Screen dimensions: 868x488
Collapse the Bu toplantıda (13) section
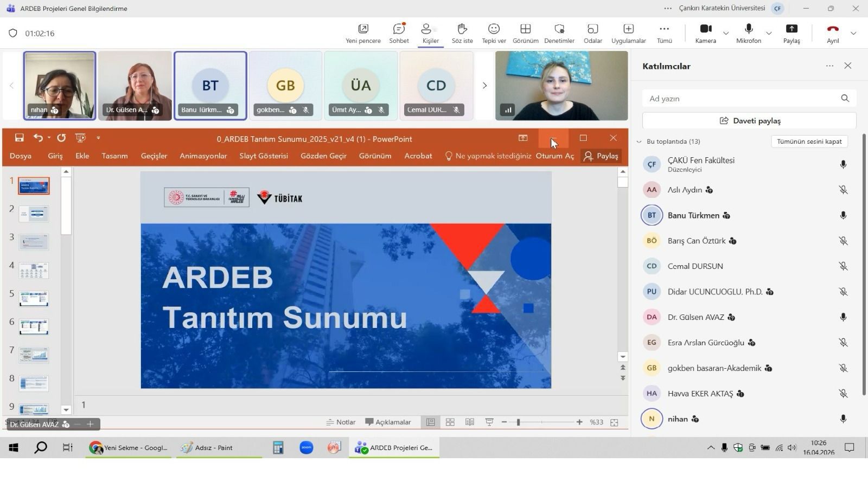(x=639, y=142)
